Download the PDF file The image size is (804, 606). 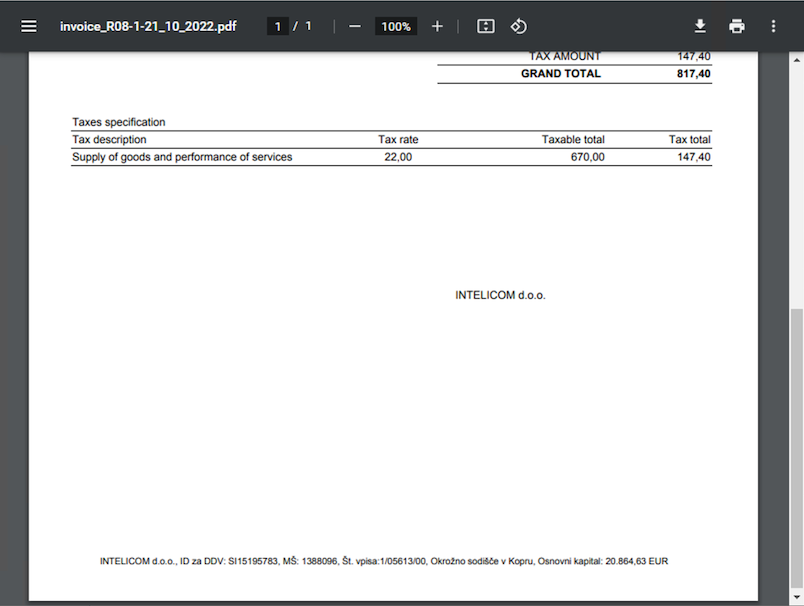(700, 26)
